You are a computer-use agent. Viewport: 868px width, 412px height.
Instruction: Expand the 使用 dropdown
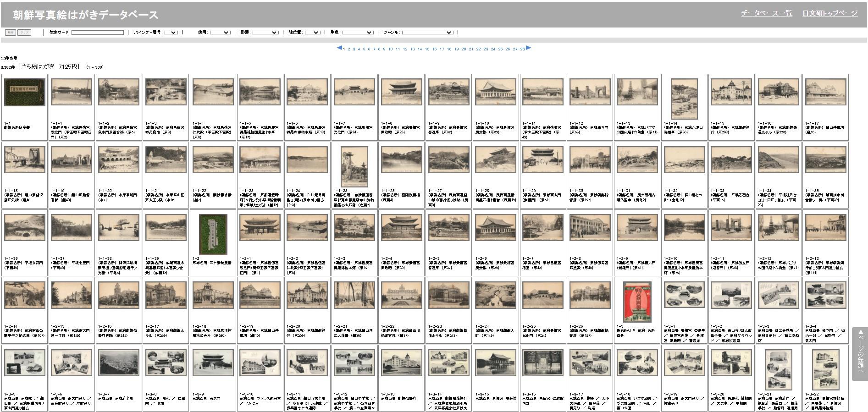coord(220,33)
